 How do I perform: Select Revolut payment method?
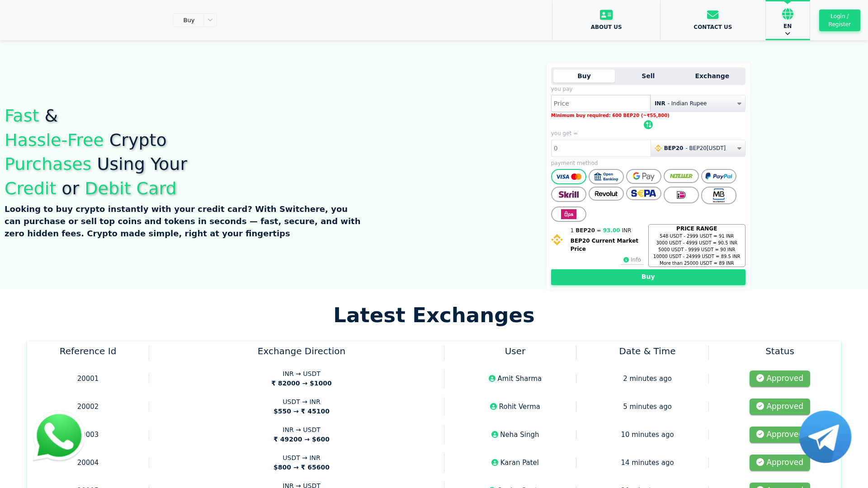(x=606, y=194)
